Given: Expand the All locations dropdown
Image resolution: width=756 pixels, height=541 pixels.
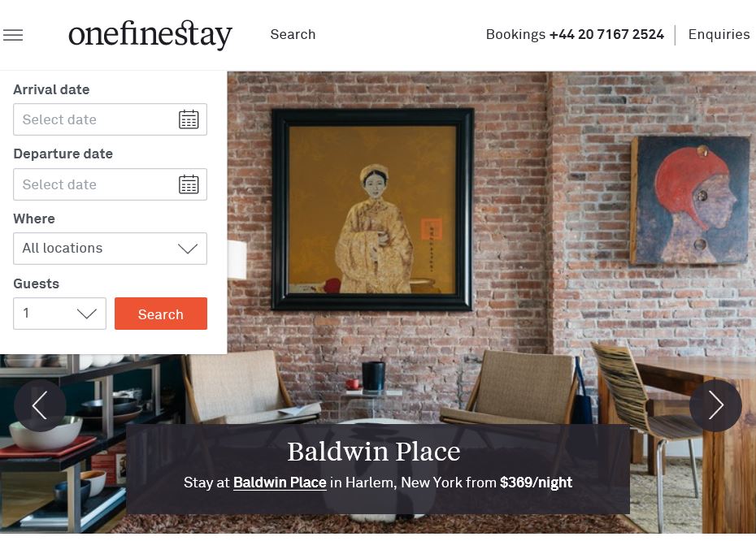Looking at the screenshot, I should [x=110, y=249].
